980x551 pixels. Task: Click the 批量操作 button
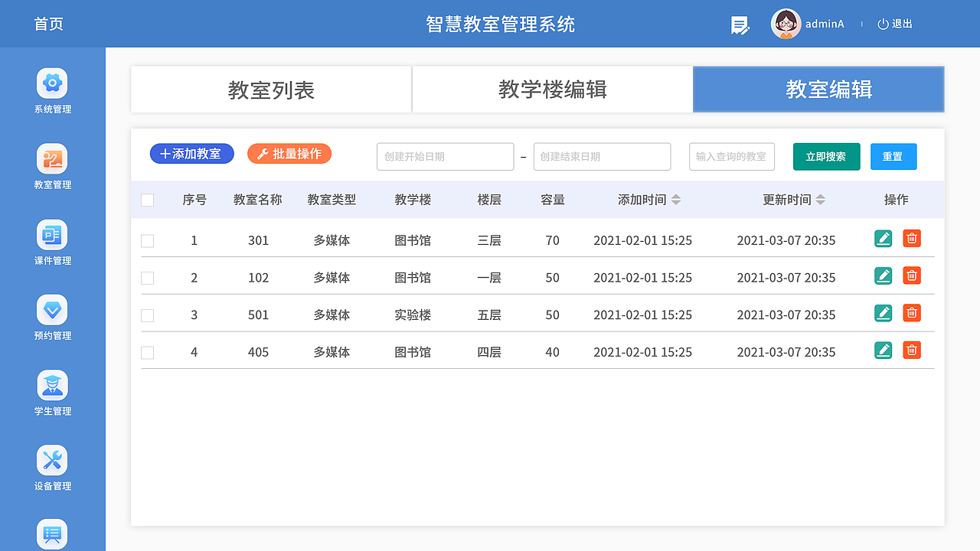click(289, 154)
